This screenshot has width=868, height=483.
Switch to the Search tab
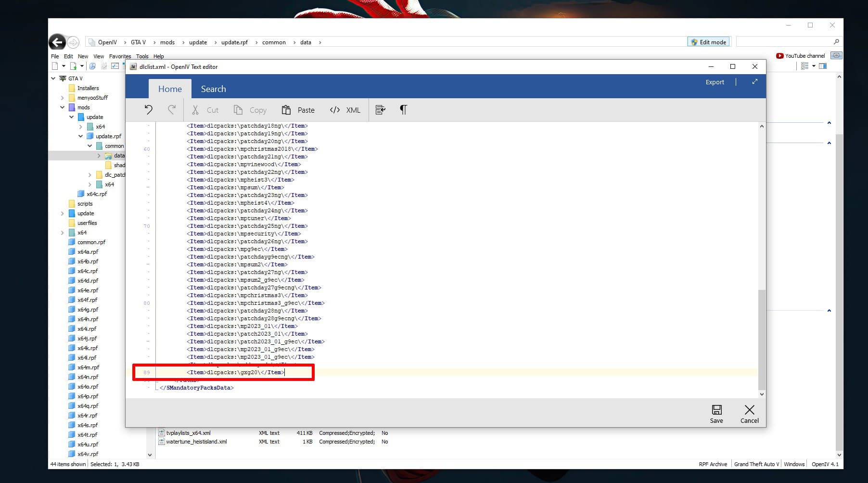click(x=213, y=89)
